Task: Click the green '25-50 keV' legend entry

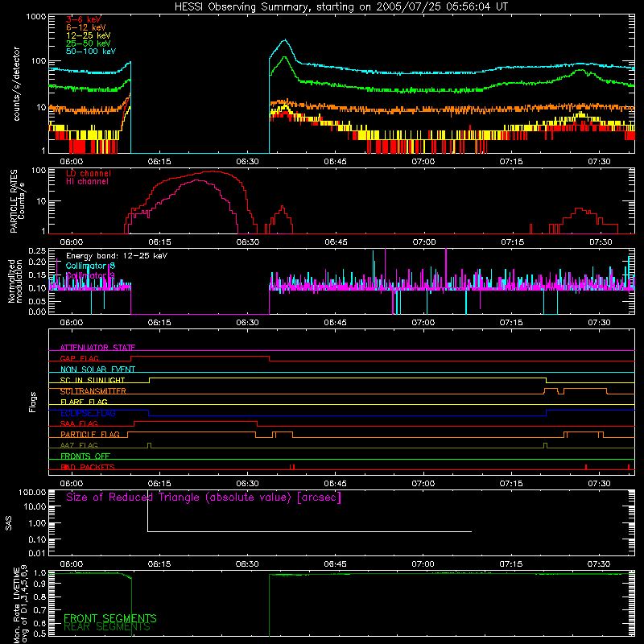Action: tap(89, 43)
